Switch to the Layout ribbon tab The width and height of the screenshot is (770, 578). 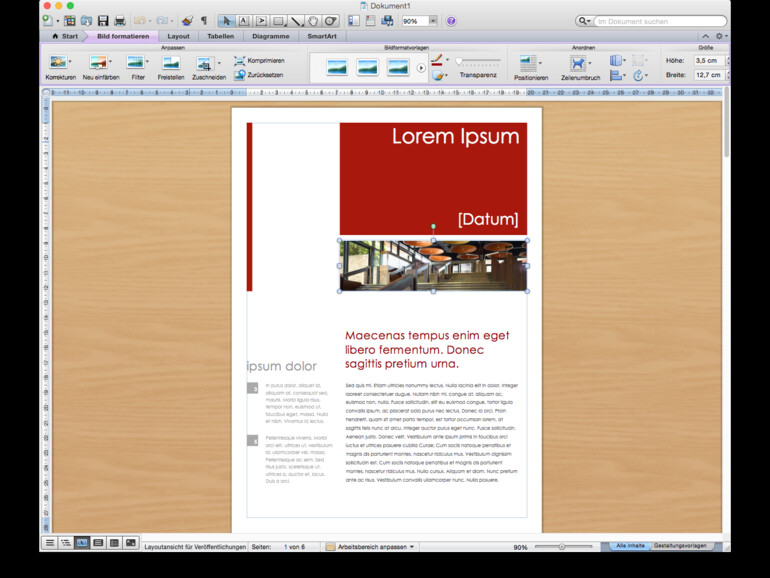pyautogui.click(x=178, y=36)
